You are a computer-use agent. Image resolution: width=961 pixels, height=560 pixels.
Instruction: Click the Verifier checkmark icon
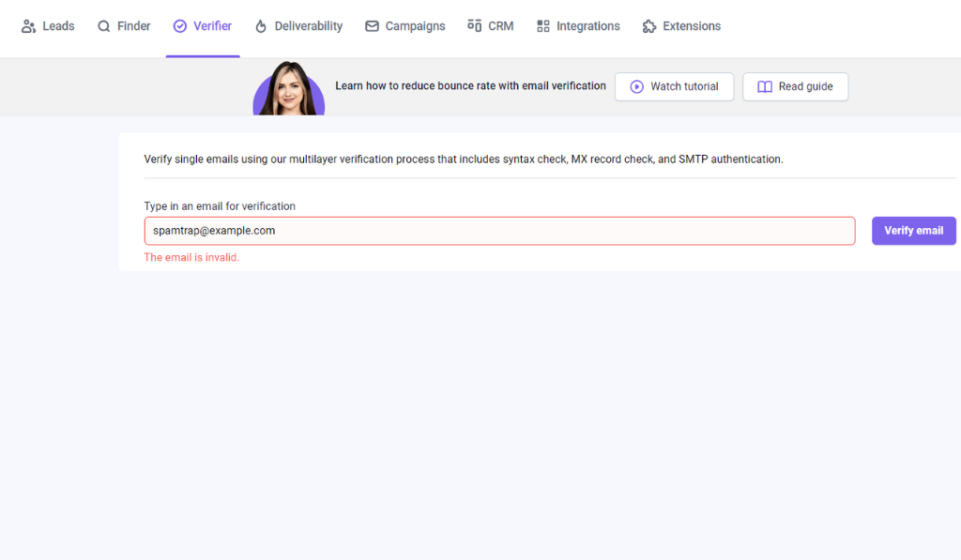179,26
